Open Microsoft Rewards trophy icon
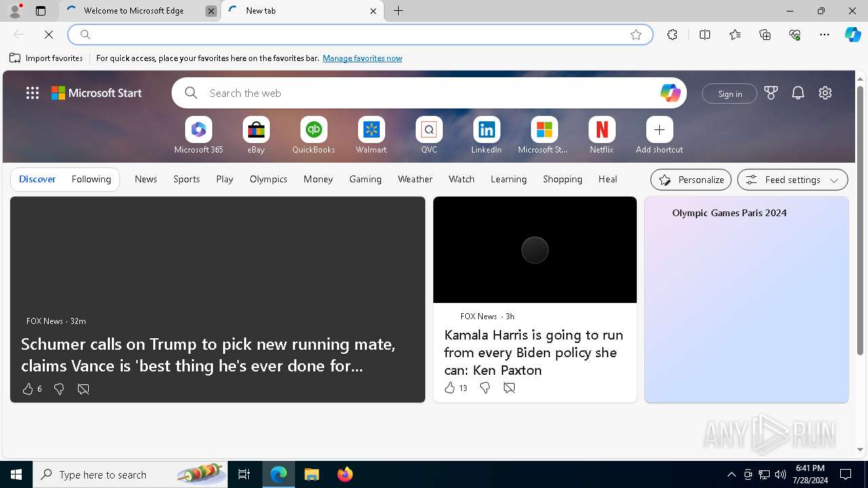Screen dimensions: 868x488 771,93
